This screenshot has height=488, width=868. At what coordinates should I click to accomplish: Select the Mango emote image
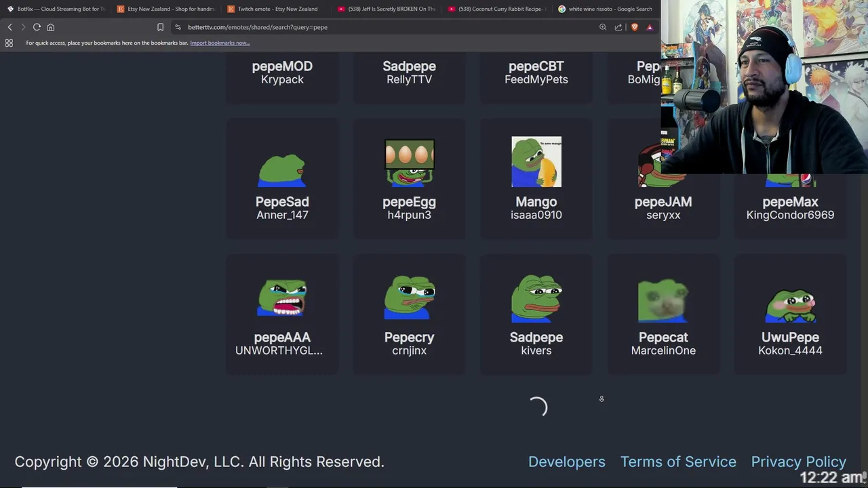pyautogui.click(x=536, y=162)
